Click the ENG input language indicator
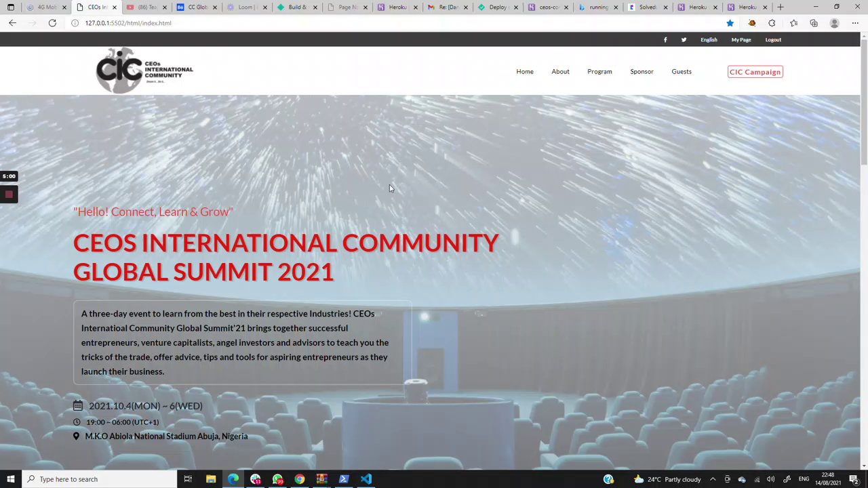 (804, 479)
